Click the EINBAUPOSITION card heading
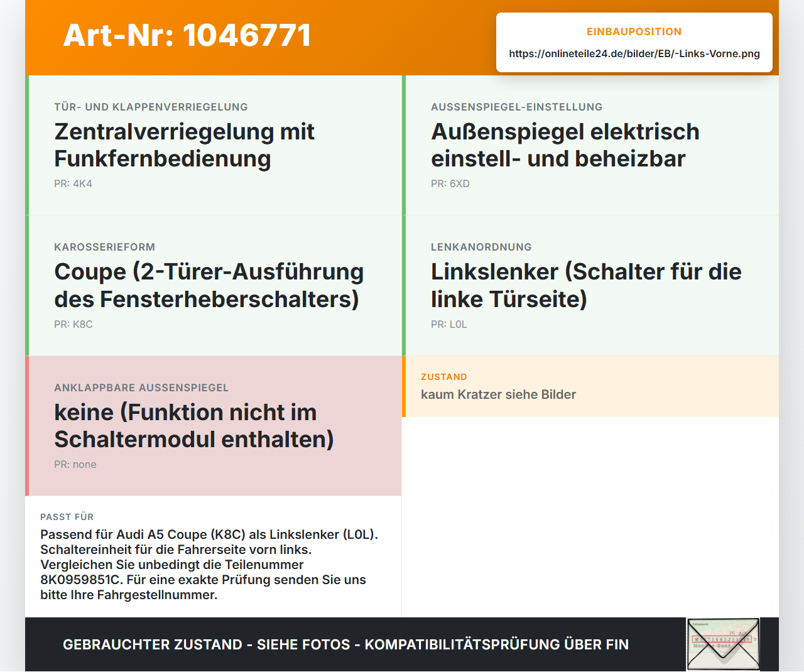Viewport: 804px width, 672px height. pos(634,31)
